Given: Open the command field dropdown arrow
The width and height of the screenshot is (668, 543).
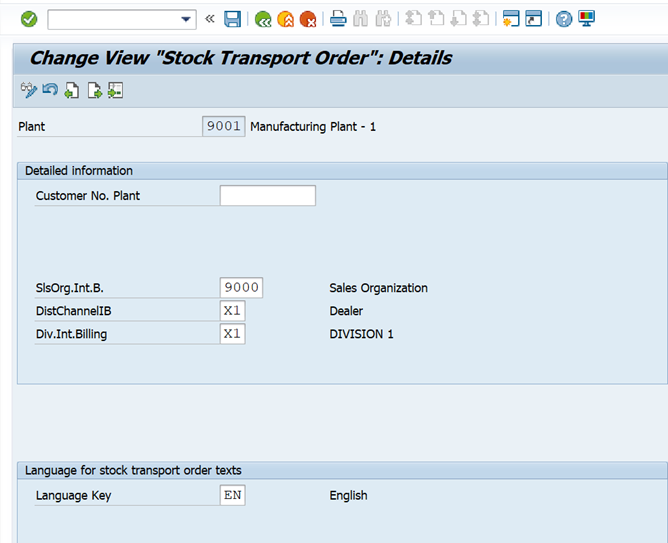Looking at the screenshot, I should (x=185, y=19).
